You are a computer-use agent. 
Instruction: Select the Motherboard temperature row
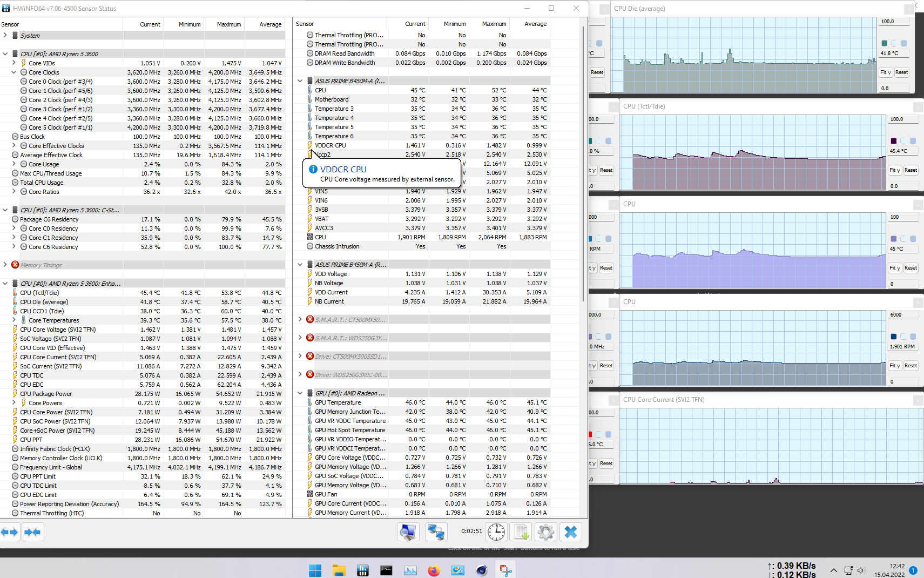click(x=422, y=99)
